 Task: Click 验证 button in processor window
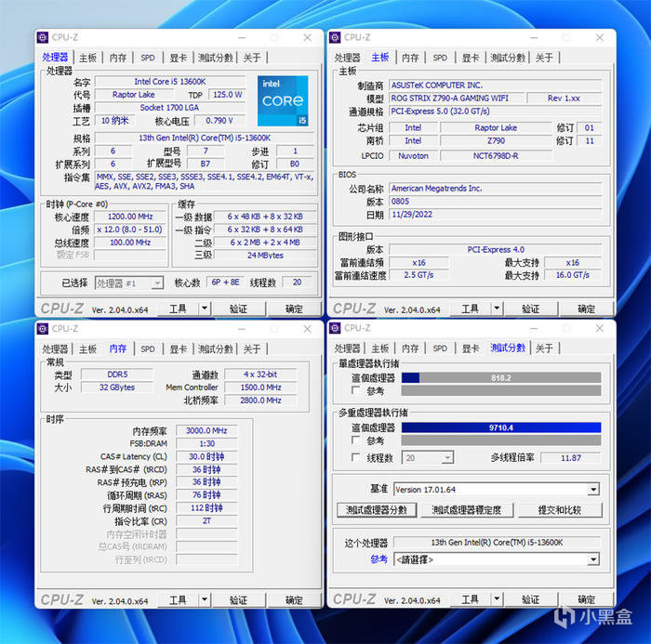(x=238, y=309)
